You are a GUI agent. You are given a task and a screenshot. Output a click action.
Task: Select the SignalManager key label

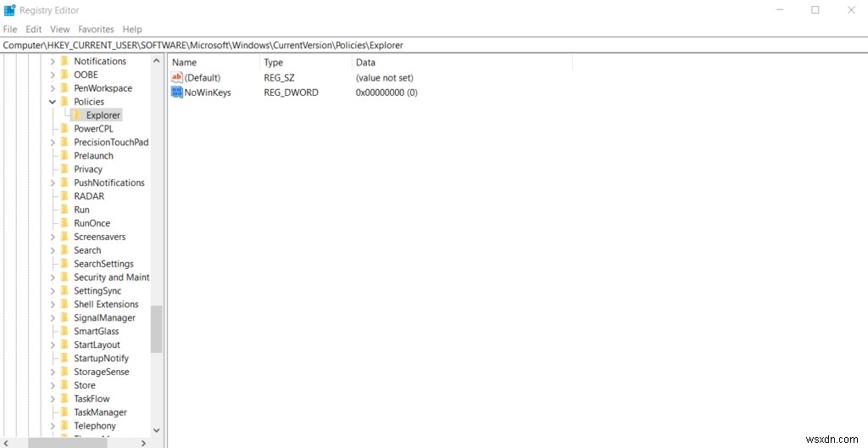104,317
